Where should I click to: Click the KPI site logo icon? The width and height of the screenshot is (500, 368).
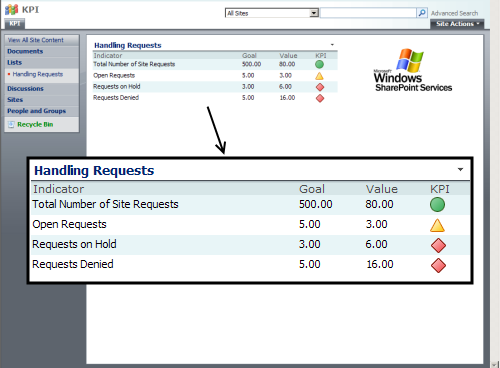11,9
